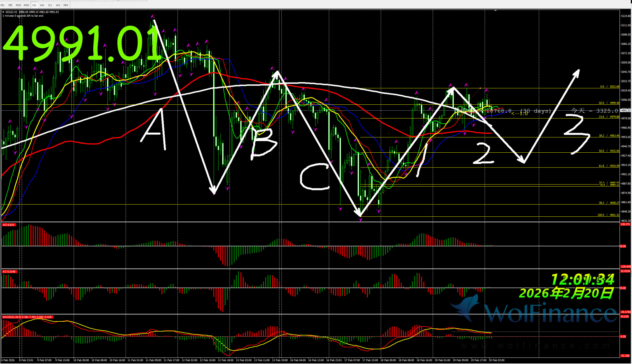
Task: Expand the GOLD,H1 chart dropdown arrow
Action: 3,12
